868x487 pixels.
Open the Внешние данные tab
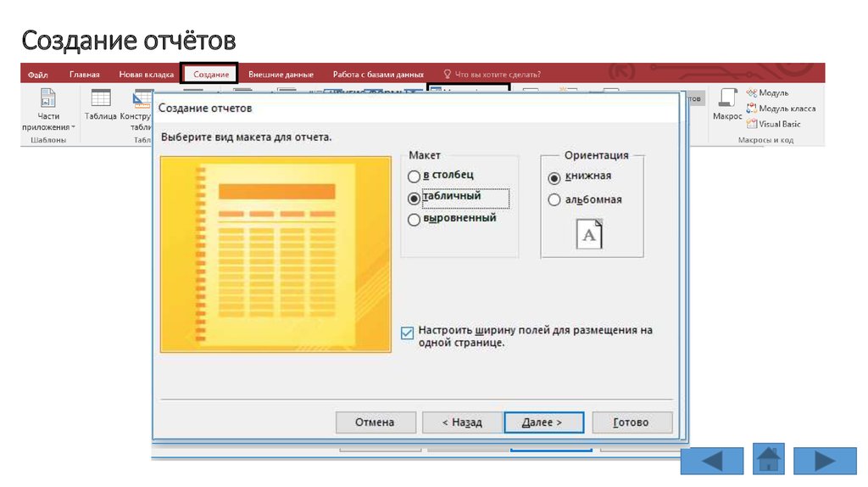click(281, 75)
